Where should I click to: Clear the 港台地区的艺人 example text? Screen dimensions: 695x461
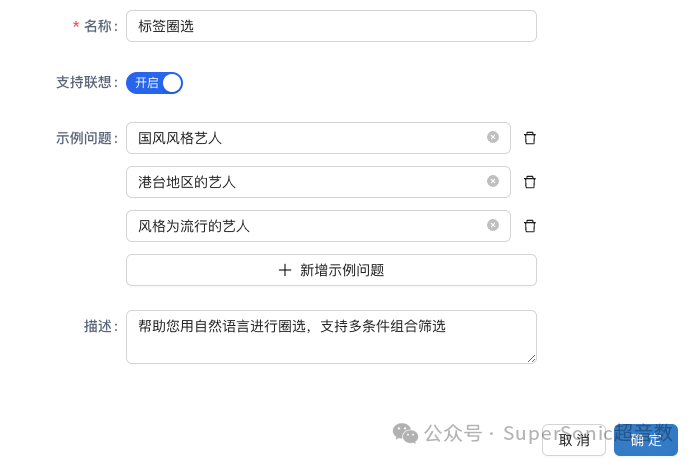tap(493, 181)
